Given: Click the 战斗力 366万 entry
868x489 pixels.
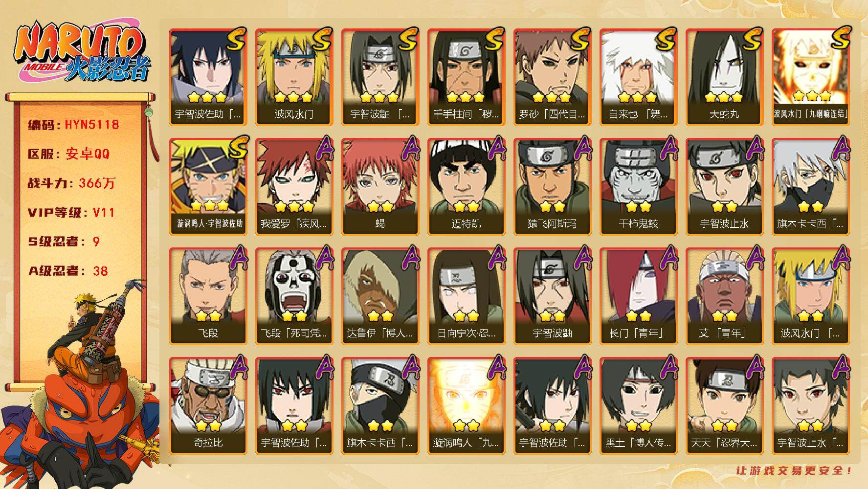Looking at the screenshot, I should pyautogui.click(x=71, y=183).
